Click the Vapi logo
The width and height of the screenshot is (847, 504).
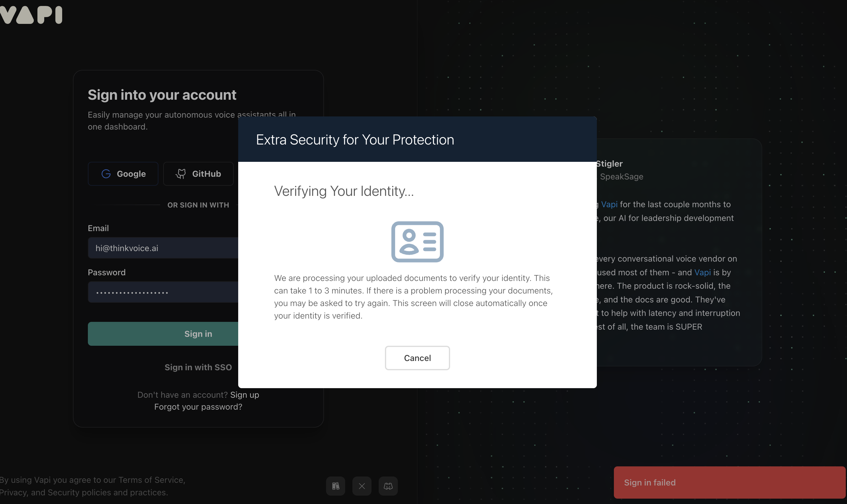(31, 15)
